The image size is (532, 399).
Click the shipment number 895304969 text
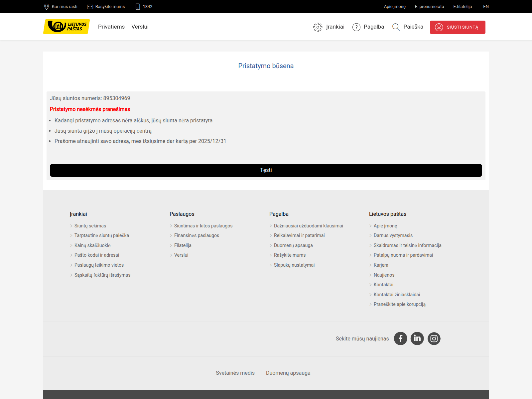(x=117, y=98)
